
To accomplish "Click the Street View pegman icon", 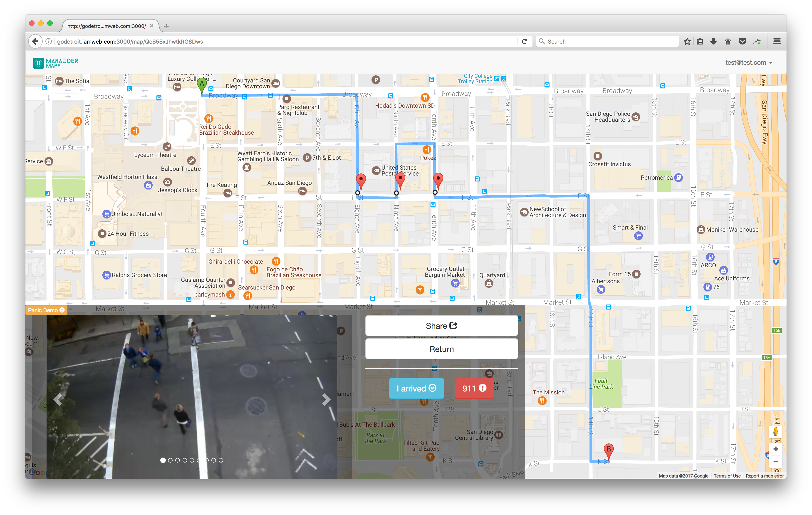I will click(x=775, y=432).
